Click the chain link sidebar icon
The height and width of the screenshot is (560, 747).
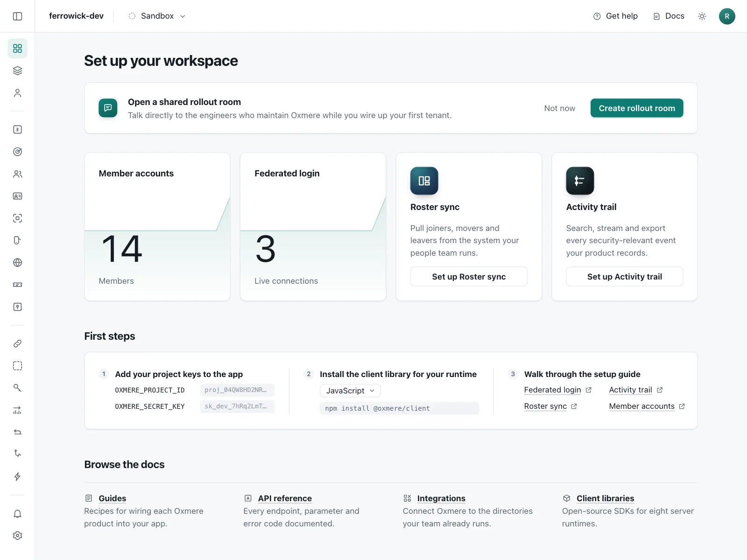coord(17,343)
